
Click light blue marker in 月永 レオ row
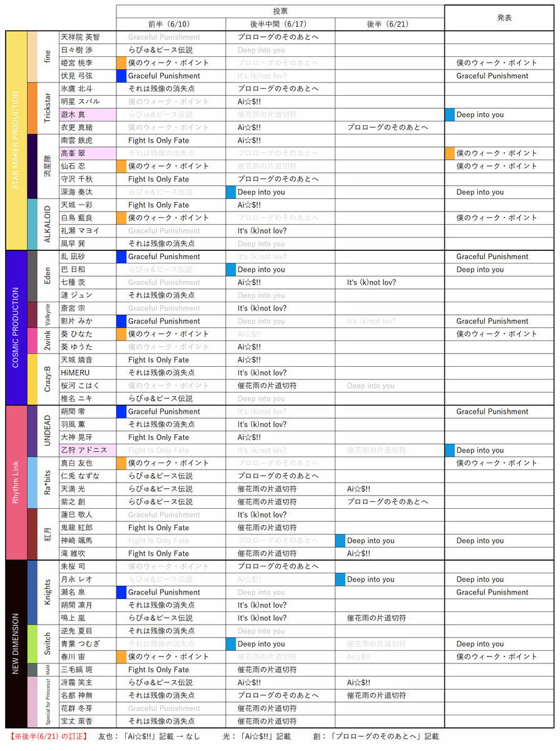[x=340, y=580]
